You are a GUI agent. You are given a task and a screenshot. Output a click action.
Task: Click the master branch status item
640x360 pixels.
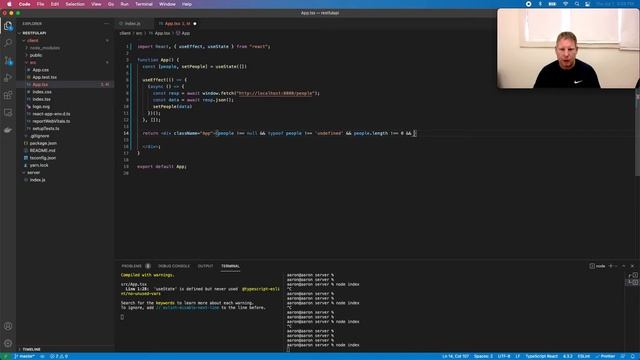pos(24,356)
